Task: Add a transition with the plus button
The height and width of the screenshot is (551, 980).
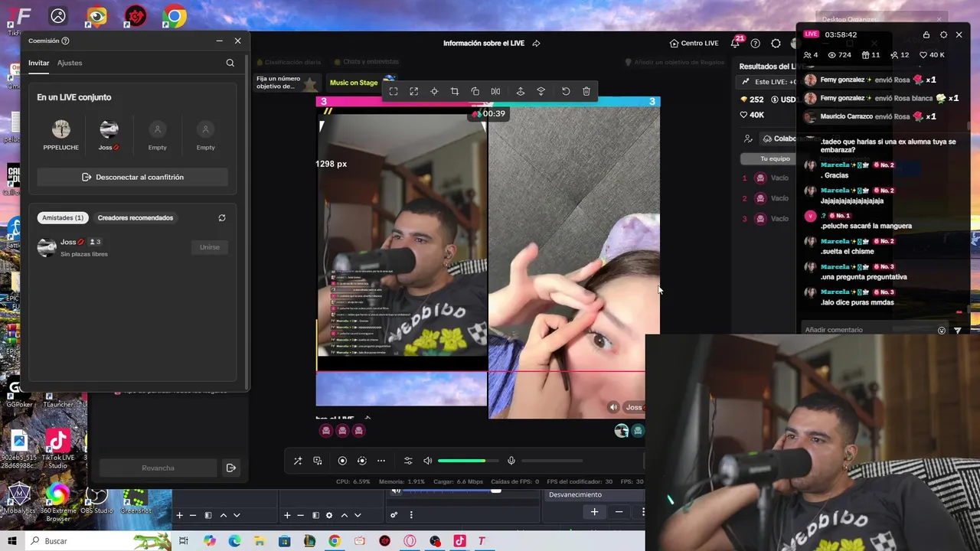Action: 594,512
